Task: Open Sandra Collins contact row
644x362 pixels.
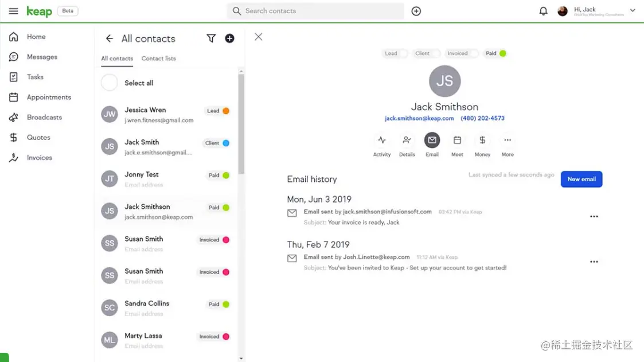Action: coord(166,307)
